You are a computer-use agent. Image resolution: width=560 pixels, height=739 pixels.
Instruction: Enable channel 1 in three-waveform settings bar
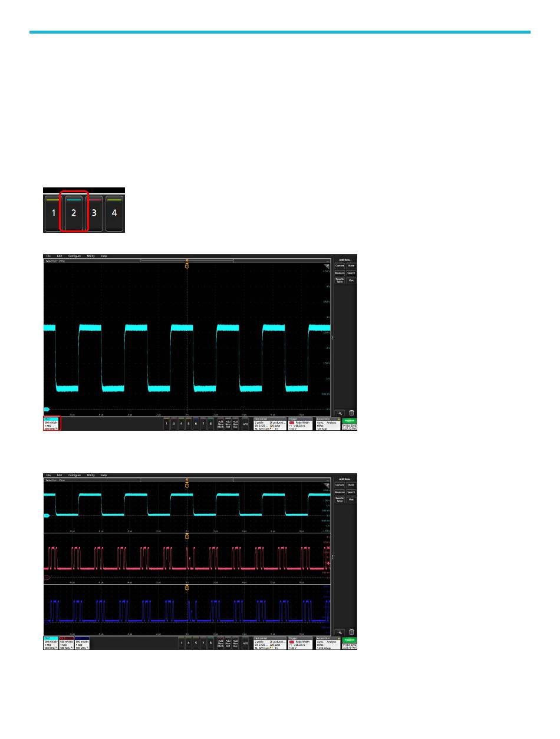tap(182, 643)
